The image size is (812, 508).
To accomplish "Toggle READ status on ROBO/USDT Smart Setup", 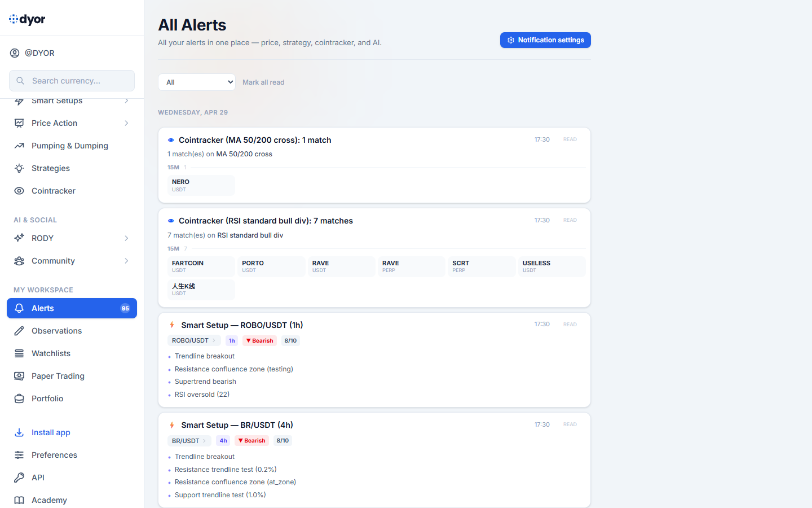I will pos(570,325).
